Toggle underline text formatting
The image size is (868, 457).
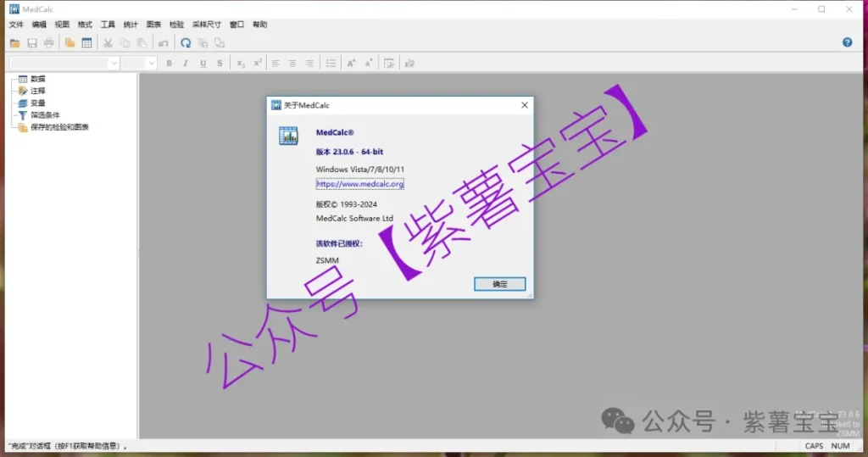click(203, 64)
